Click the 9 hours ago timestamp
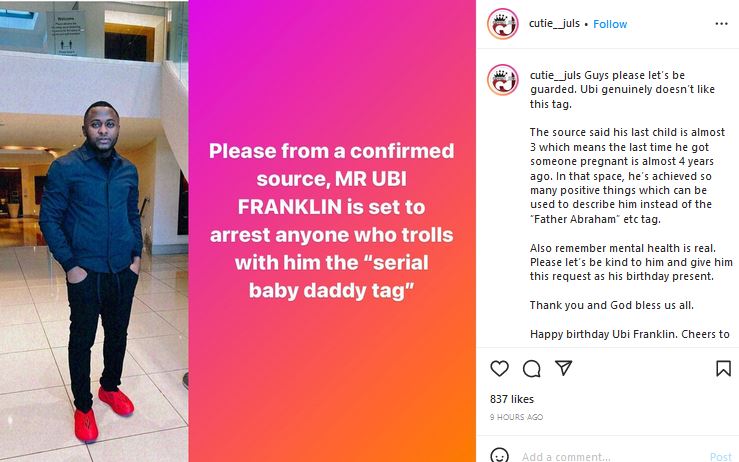739x462 pixels. tap(517, 417)
